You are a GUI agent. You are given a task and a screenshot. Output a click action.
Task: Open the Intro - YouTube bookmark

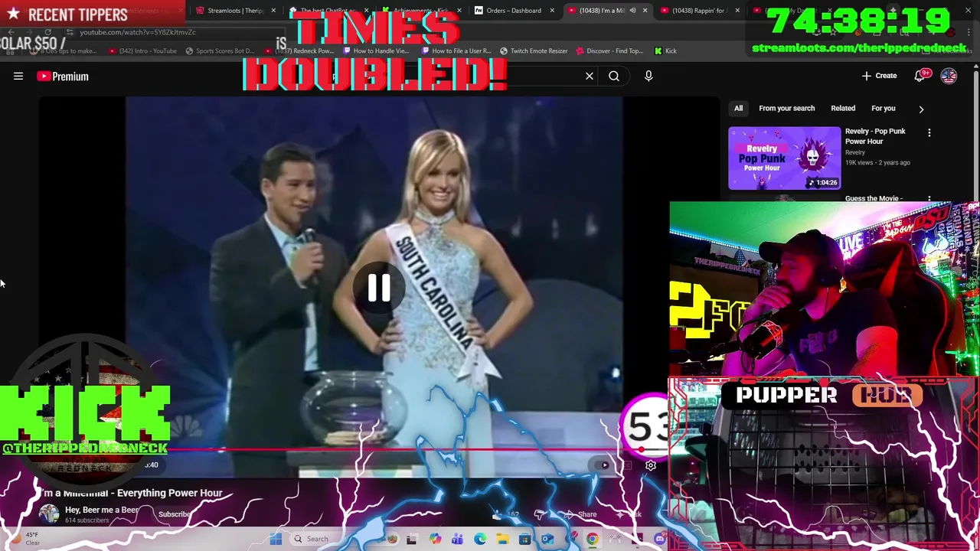tap(143, 51)
